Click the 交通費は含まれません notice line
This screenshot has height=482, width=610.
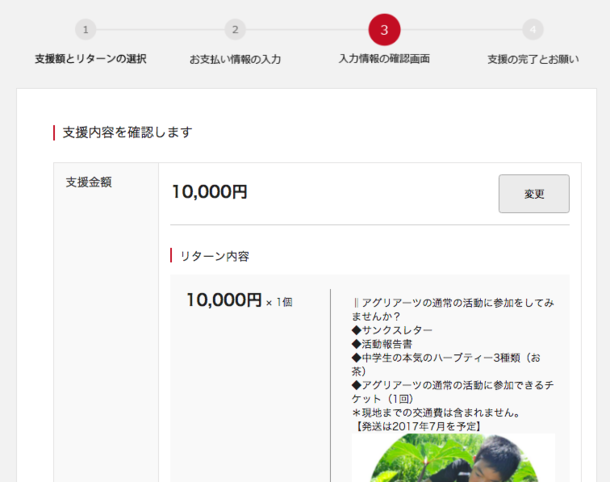[436, 412]
